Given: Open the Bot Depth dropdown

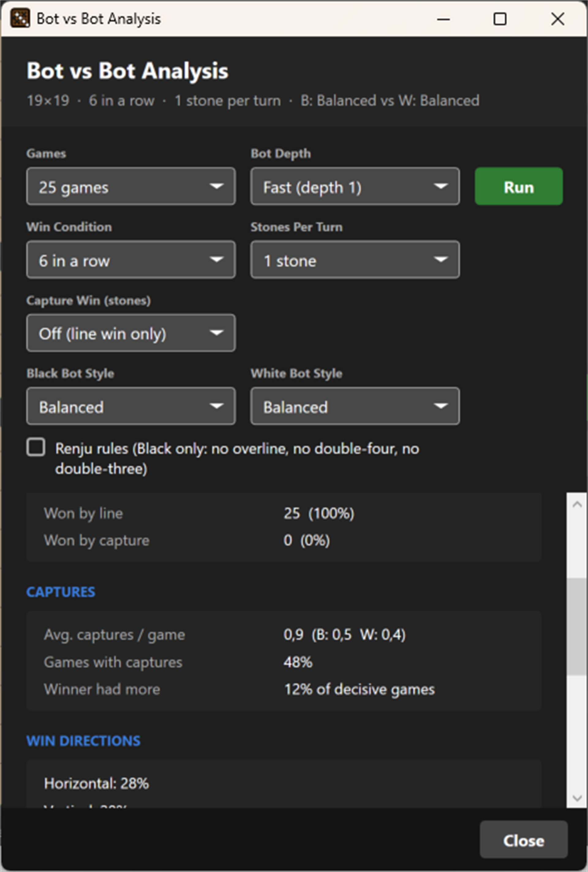Looking at the screenshot, I should coord(355,187).
